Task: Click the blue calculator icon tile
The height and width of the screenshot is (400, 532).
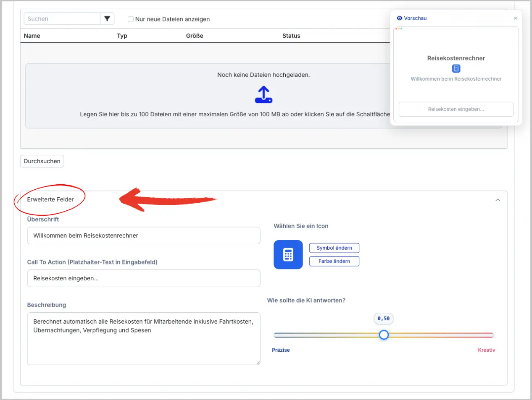Action: (288, 255)
